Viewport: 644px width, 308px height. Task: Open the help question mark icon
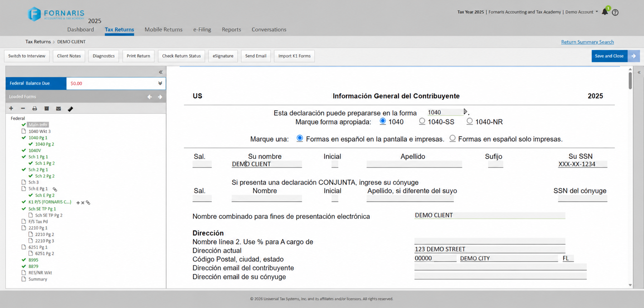click(x=615, y=12)
